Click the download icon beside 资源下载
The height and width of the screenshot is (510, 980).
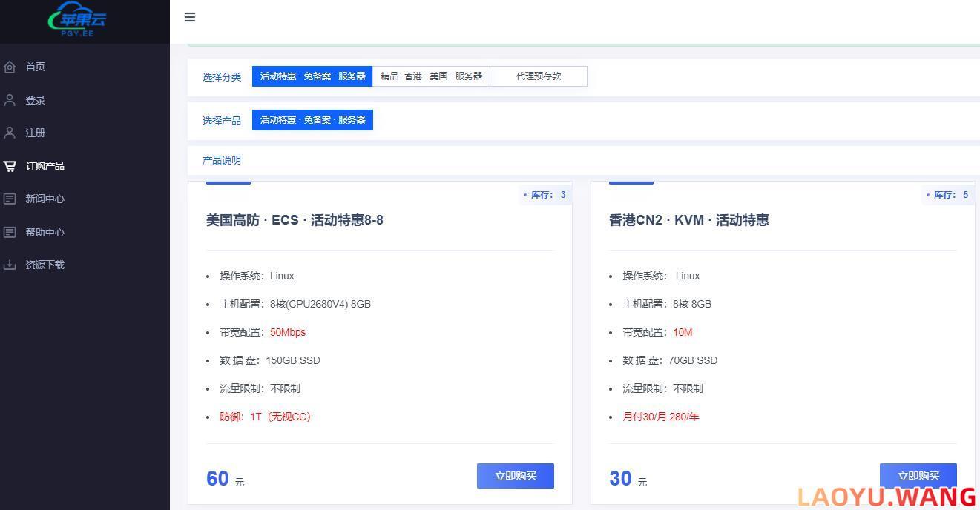(x=10, y=265)
